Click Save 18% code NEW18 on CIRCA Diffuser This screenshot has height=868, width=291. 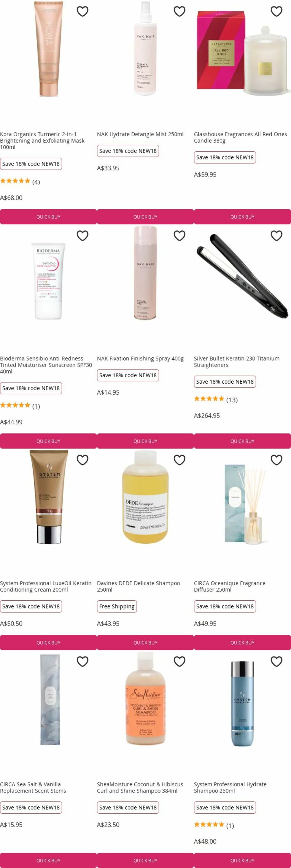click(x=225, y=606)
